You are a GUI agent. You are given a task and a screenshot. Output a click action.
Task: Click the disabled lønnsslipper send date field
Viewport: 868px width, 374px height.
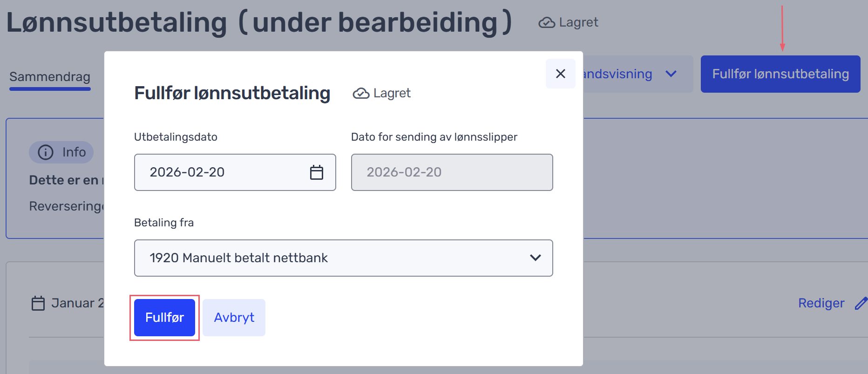tap(452, 172)
